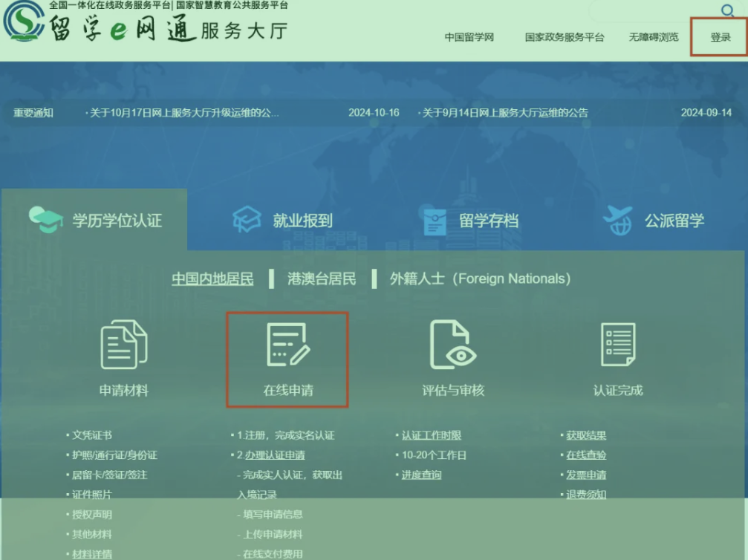
Task: Click the 登录 login button
Action: 720,37
